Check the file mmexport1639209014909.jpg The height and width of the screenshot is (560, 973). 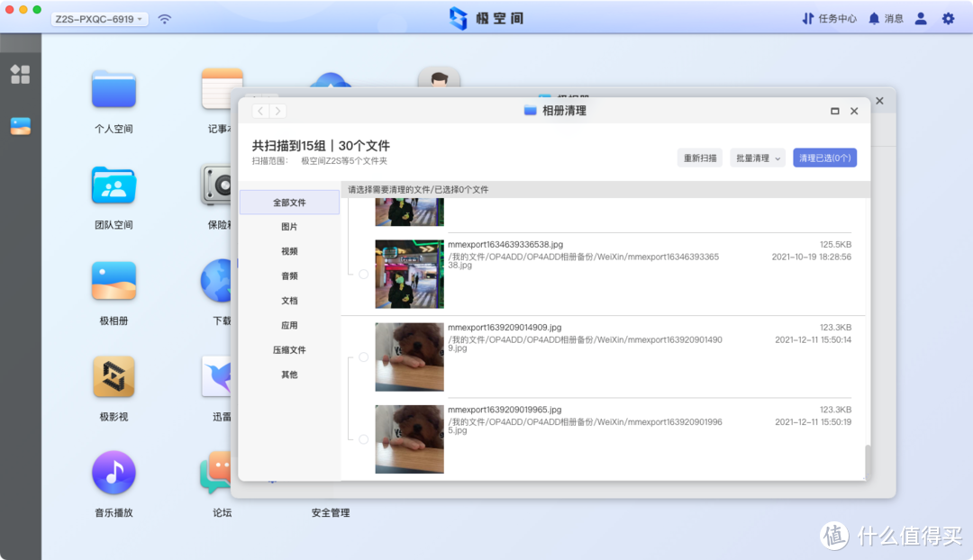click(363, 357)
